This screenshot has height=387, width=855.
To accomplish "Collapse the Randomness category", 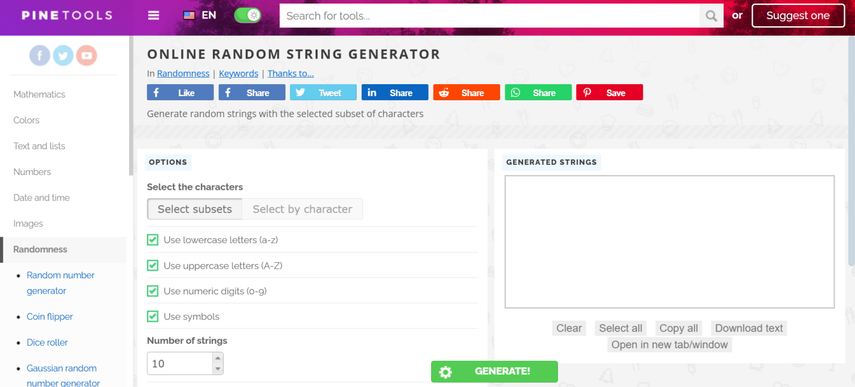I will click(64, 250).
